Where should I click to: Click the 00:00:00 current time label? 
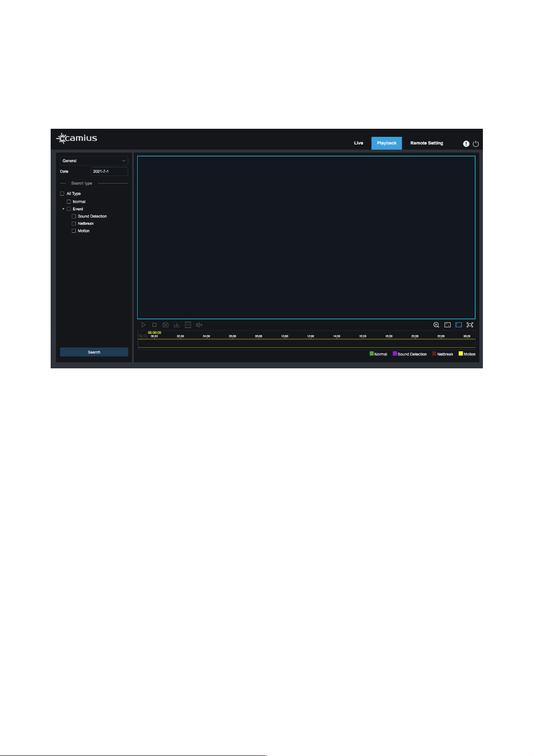click(x=155, y=332)
